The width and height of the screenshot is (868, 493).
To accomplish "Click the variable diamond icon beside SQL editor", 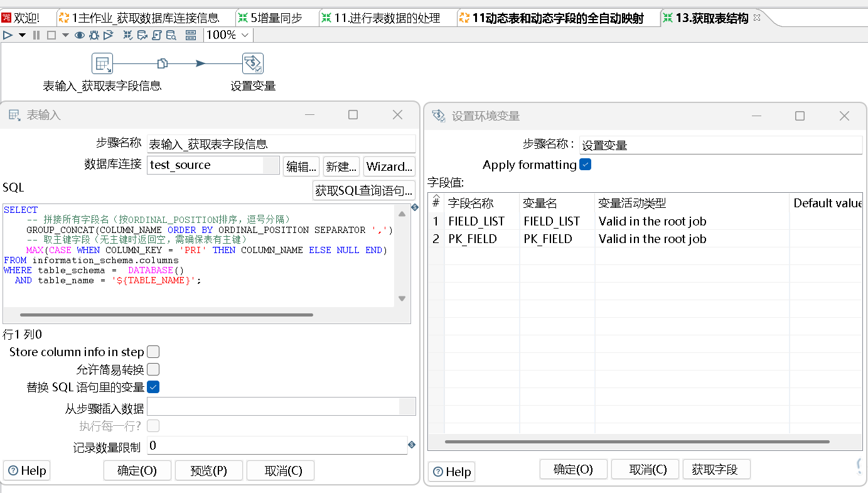I will (x=414, y=207).
